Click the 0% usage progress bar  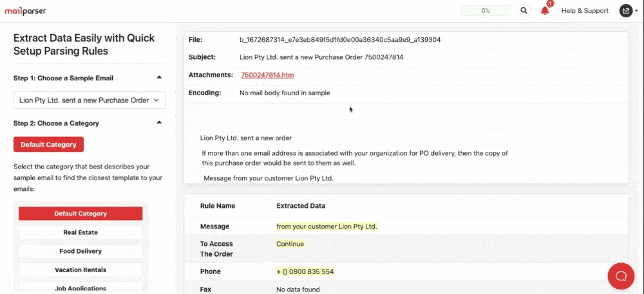click(x=486, y=11)
